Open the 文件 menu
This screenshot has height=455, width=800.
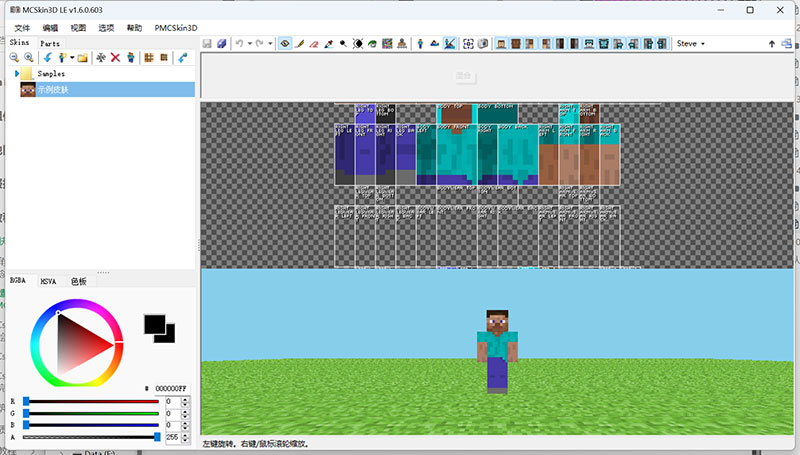[22, 28]
